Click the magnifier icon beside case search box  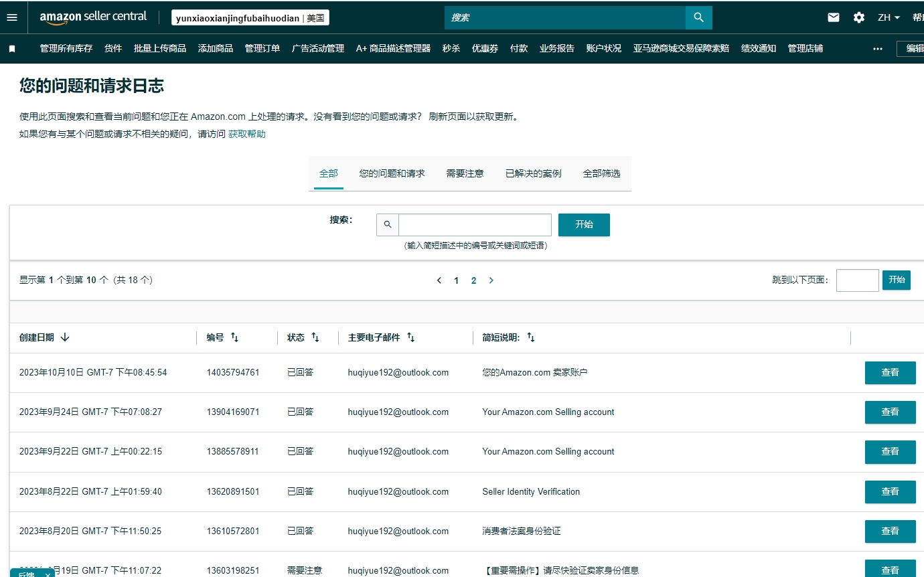click(x=388, y=225)
